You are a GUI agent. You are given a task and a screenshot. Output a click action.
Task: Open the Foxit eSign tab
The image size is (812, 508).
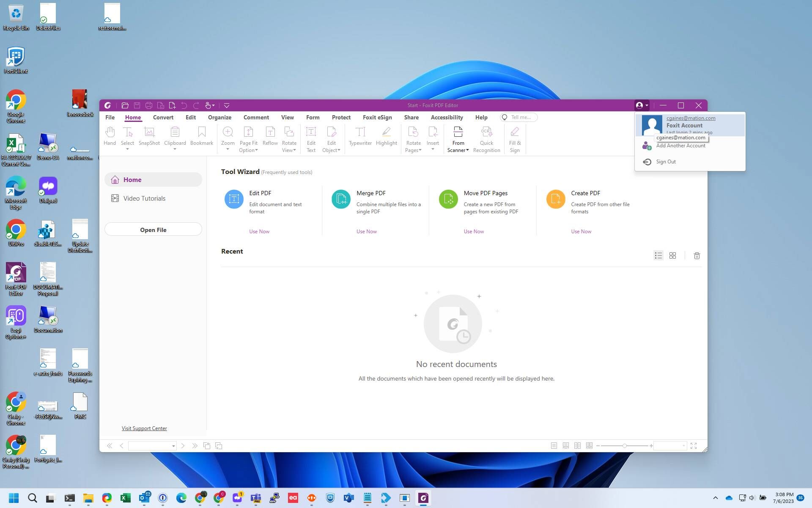(377, 117)
